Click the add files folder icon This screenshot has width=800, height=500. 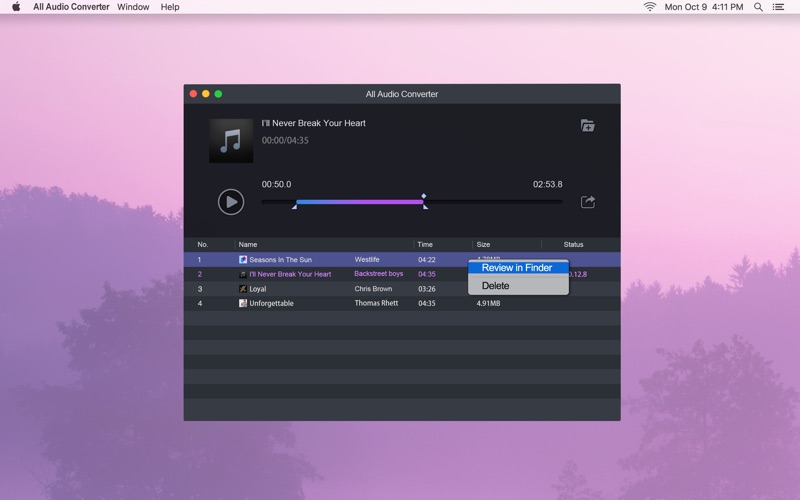pos(587,126)
